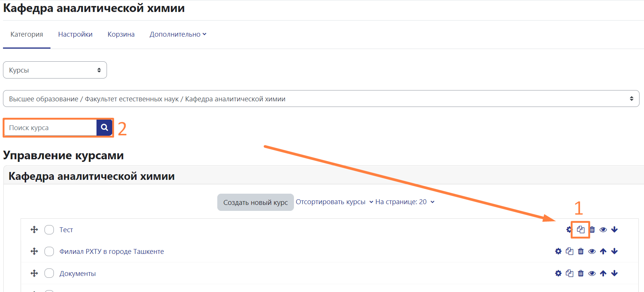Viewport: 644px width, 292px height.
Task: Focus the Поиск курса input field
Action: [50, 128]
